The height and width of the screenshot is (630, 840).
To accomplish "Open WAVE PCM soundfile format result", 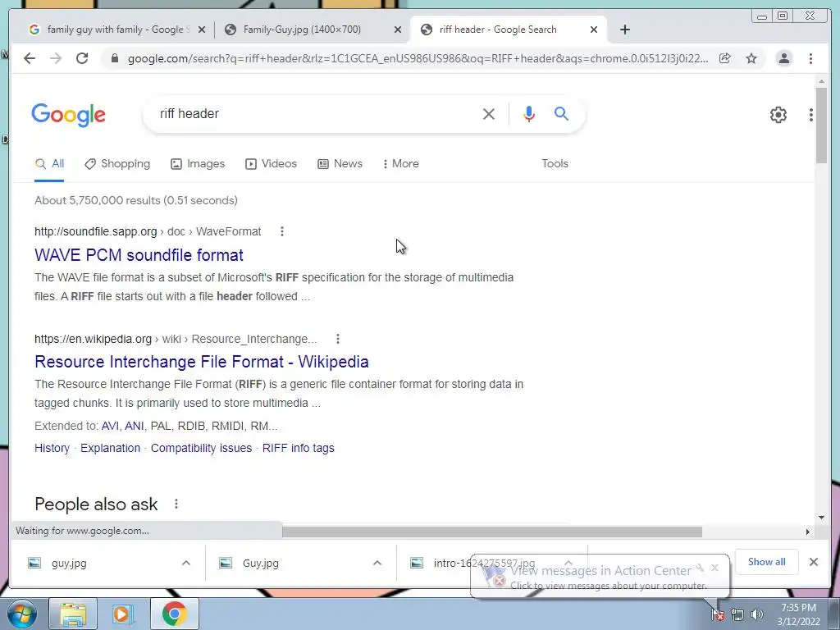I will click(139, 255).
